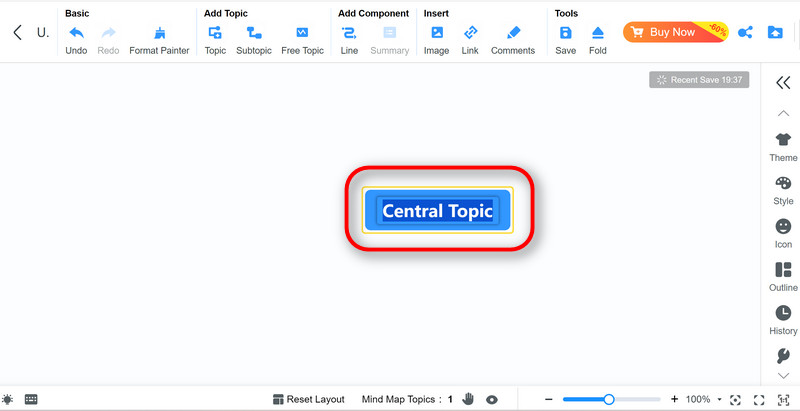Open the zoom percentage dropdown
Screen dimensions: 800x411
point(719,399)
